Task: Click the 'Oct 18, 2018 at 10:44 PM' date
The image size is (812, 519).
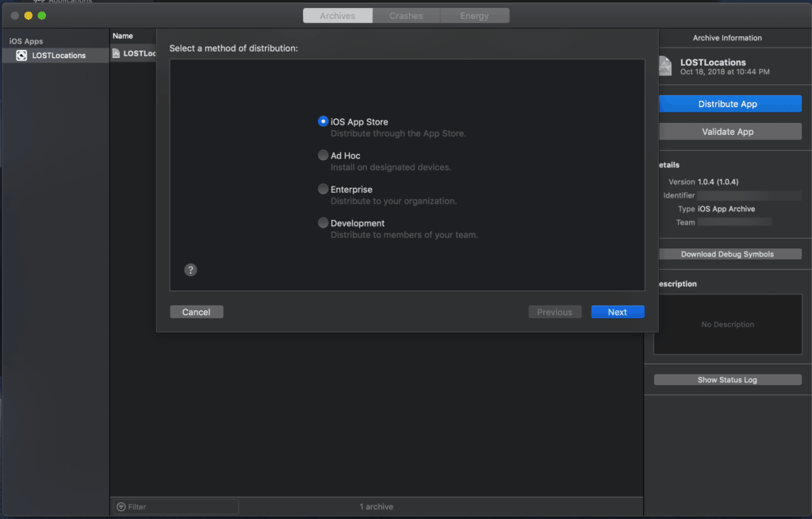Action: coord(725,71)
